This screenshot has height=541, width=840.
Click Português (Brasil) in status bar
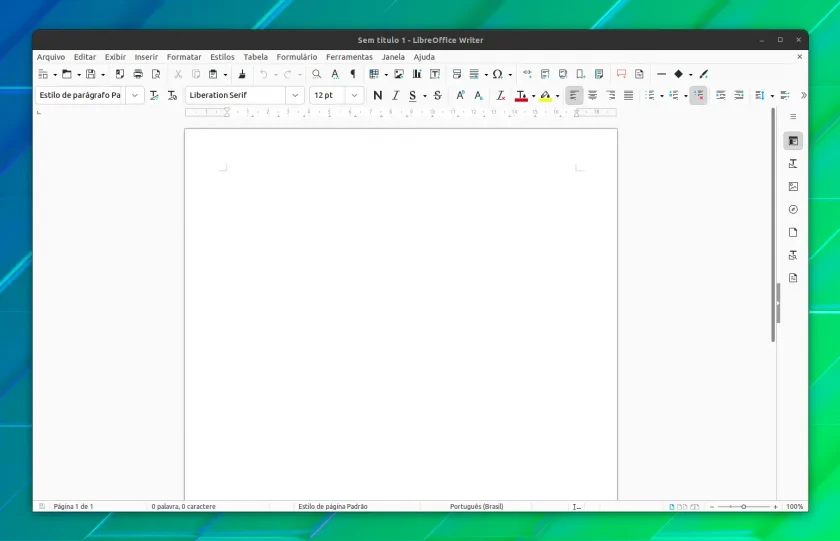click(x=476, y=507)
